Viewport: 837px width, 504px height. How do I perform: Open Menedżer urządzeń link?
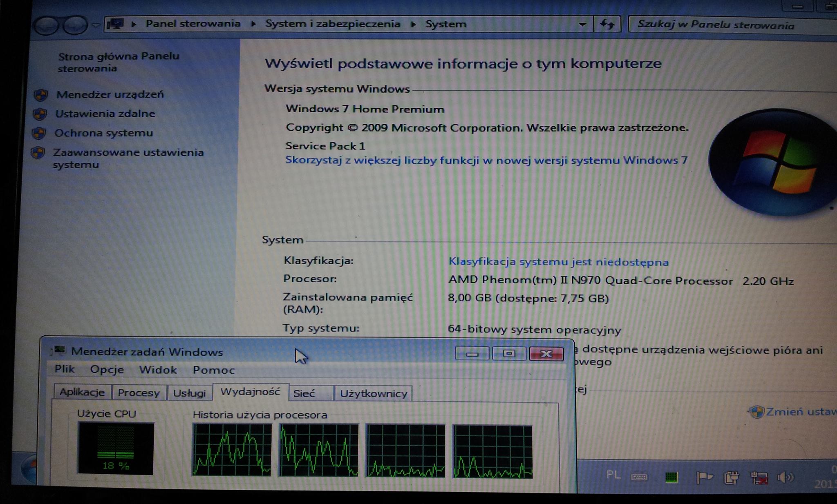(x=110, y=94)
